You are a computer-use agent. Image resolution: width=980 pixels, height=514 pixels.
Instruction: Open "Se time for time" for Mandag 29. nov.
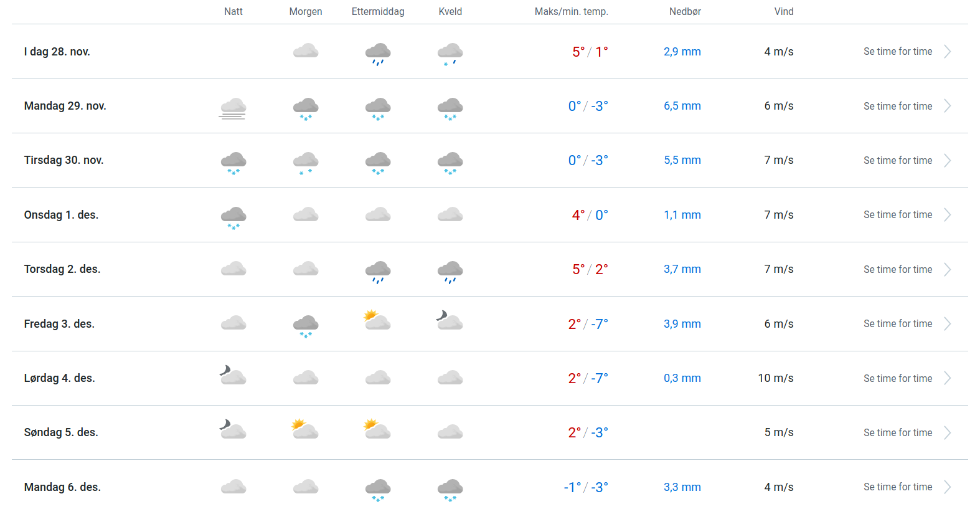pyautogui.click(x=898, y=106)
